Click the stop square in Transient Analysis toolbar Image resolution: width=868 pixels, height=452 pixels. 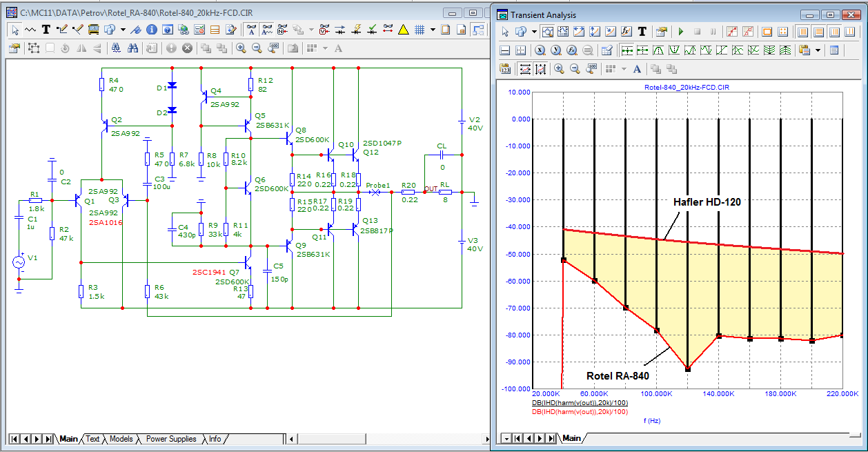pos(697,31)
